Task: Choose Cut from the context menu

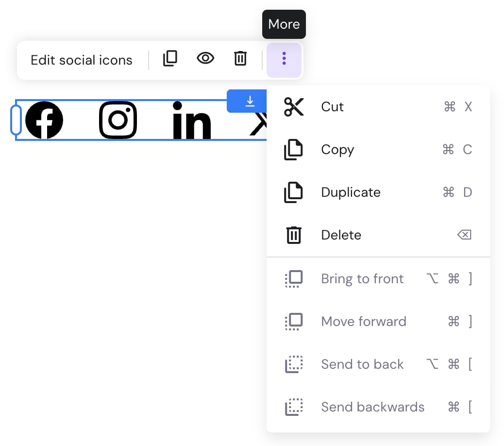Action: tap(332, 106)
